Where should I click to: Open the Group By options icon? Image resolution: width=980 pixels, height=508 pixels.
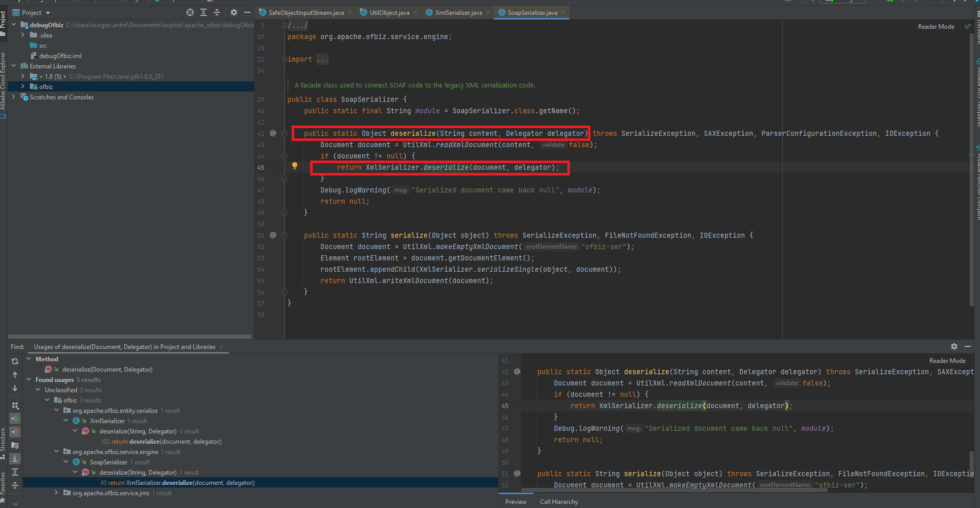click(x=15, y=406)
